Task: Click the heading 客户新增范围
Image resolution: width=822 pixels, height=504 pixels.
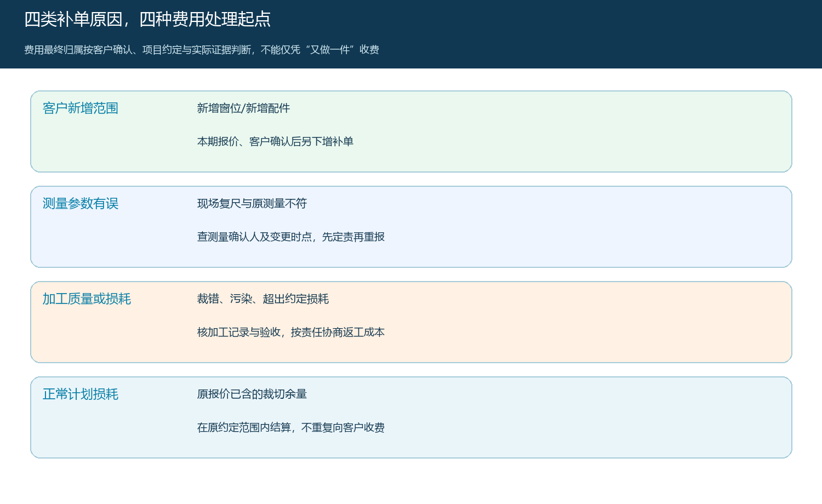Action: (x=81, y=108)
